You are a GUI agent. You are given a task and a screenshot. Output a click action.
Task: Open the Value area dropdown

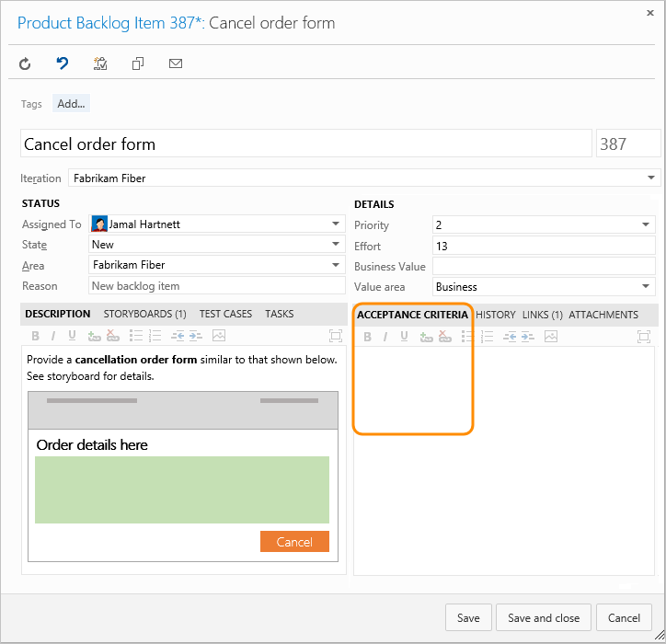tap(646, 287)
